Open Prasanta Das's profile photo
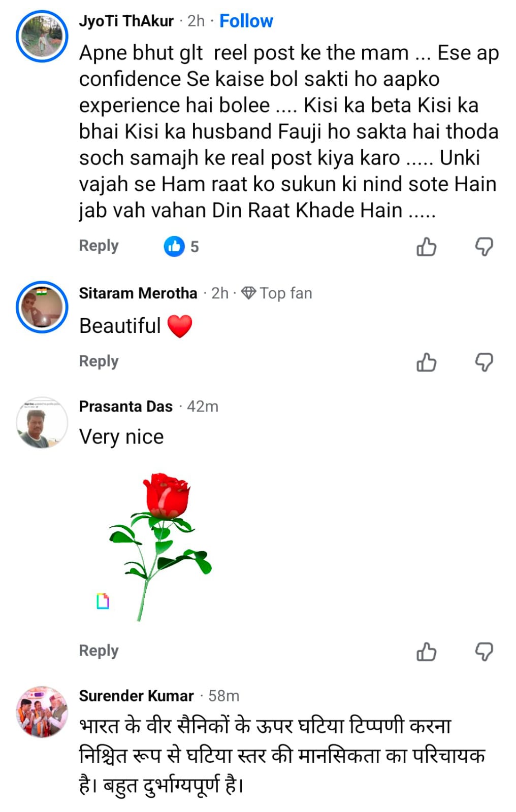The height and width of the screenshot is (812, 516). [42, 422]
